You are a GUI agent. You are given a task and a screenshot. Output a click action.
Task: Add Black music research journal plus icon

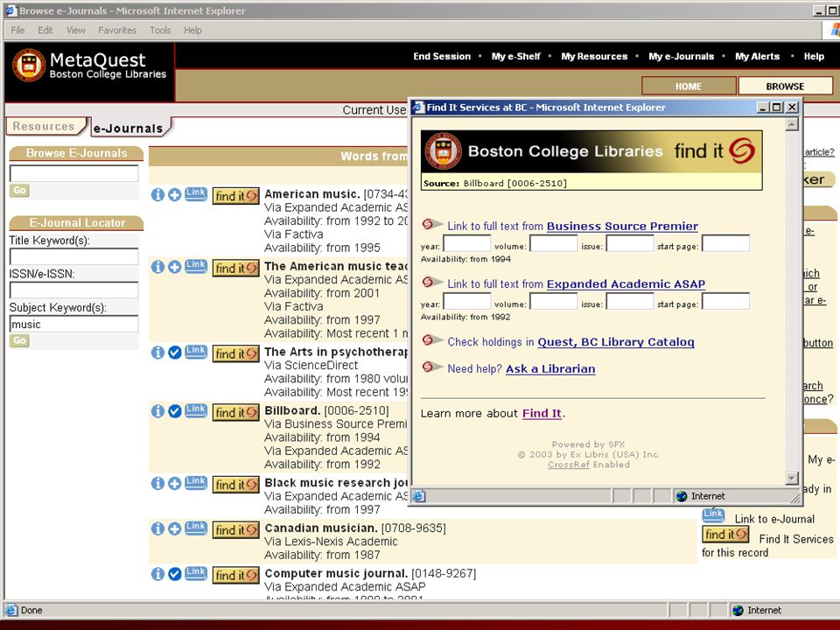point(175,483)
